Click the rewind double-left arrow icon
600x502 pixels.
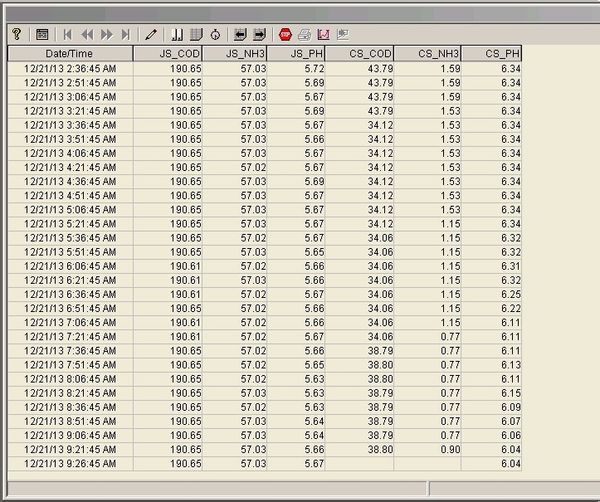click(87, 35)
